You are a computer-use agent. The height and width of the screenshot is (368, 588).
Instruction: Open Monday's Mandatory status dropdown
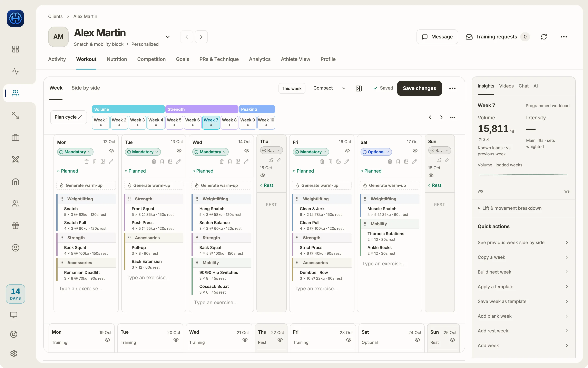(x=75, y=152)
